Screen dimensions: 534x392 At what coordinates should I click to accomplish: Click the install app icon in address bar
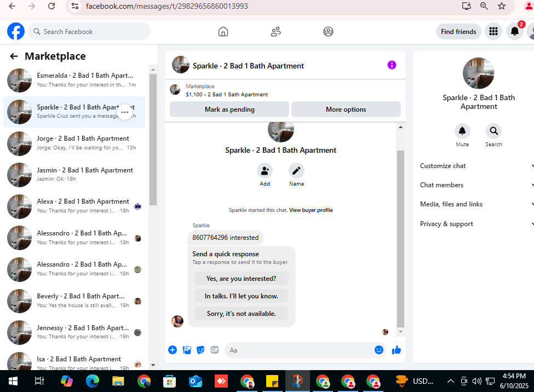click(x=466, y=6)
